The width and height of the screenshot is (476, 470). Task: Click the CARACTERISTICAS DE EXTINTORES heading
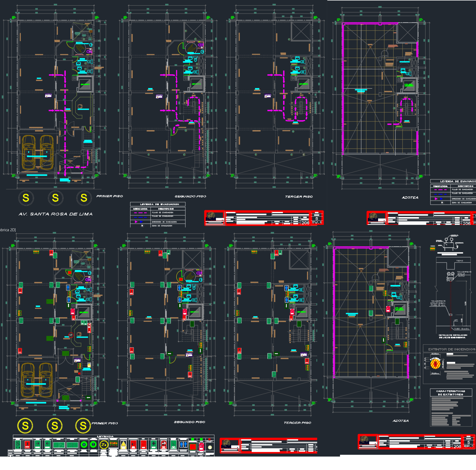[x=450, y=392]
